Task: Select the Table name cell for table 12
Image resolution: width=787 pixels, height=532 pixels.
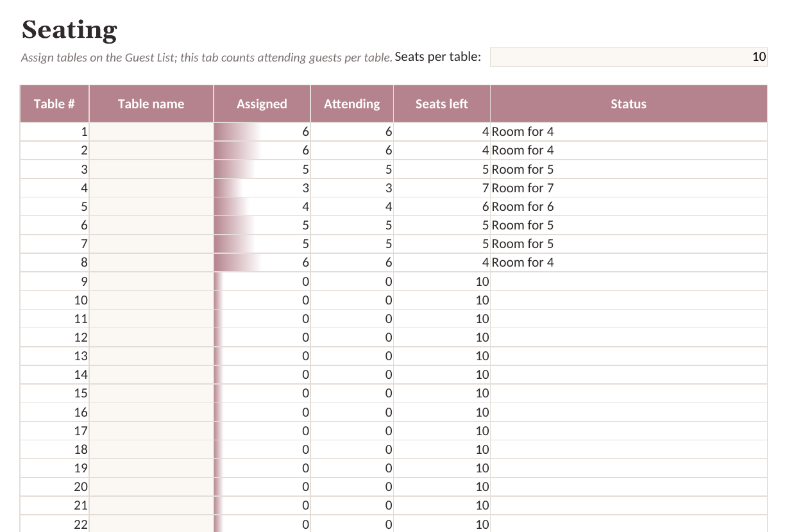Action: tap(151, 337)
